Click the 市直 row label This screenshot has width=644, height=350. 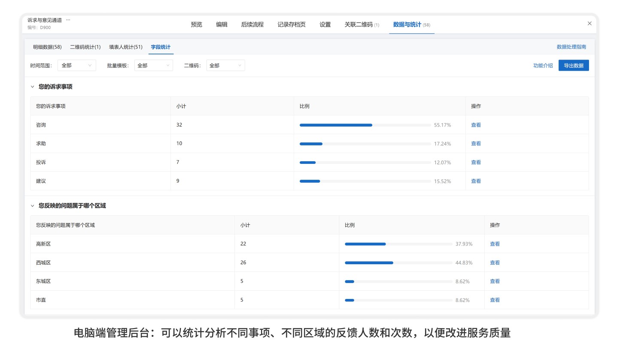coord(41,300)
